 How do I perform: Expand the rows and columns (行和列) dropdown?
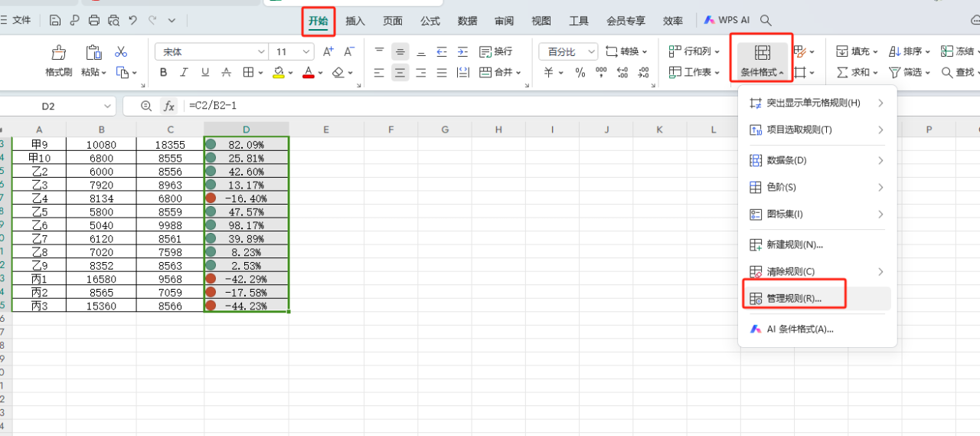(715, 51)
